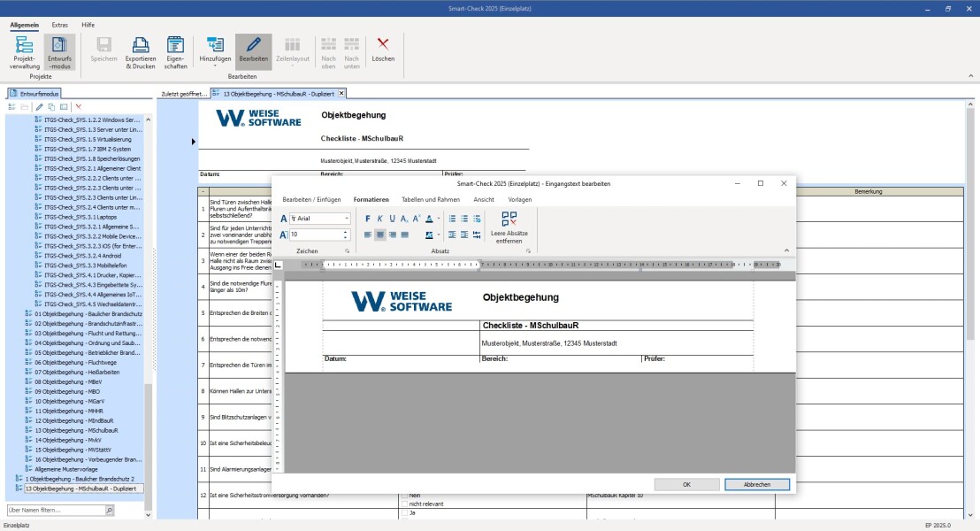Click Leere Absätze entfernen icon

click(509, 227)
